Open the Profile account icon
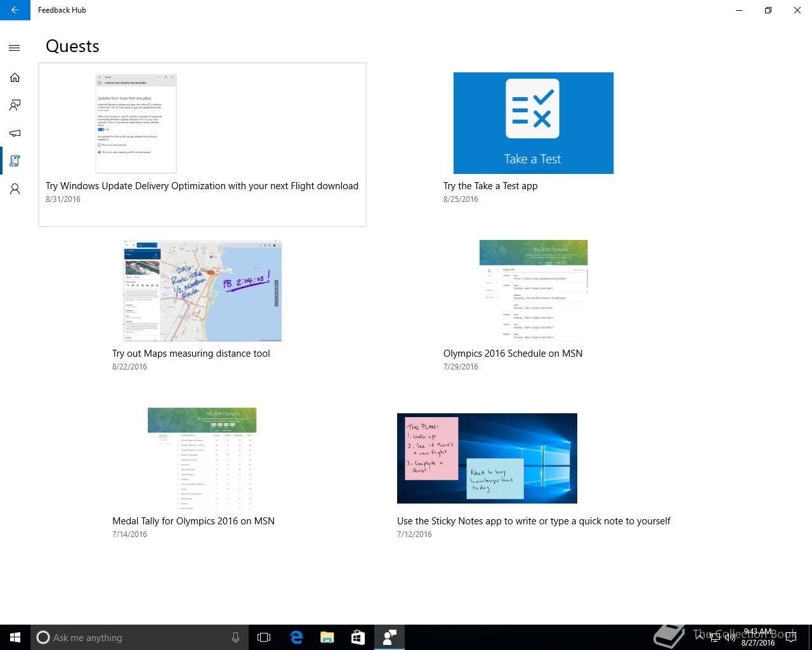 (x=15, y=189)
